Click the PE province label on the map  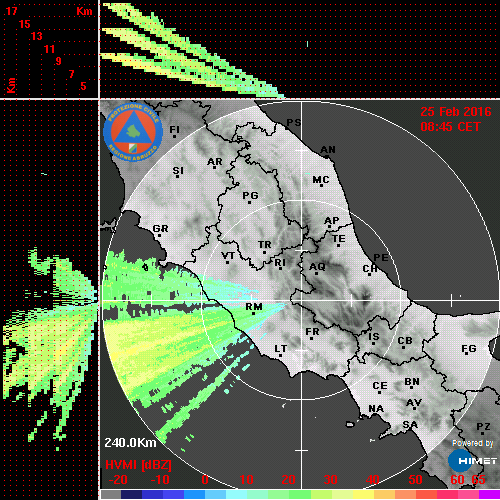[x=381, y=258]
